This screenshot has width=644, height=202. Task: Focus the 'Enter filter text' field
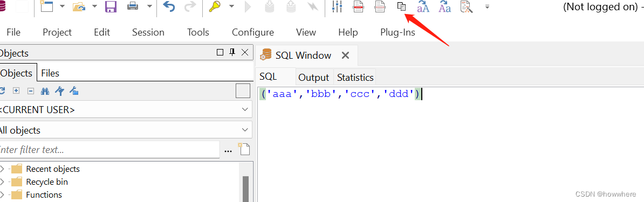click(x=109, y=150)
